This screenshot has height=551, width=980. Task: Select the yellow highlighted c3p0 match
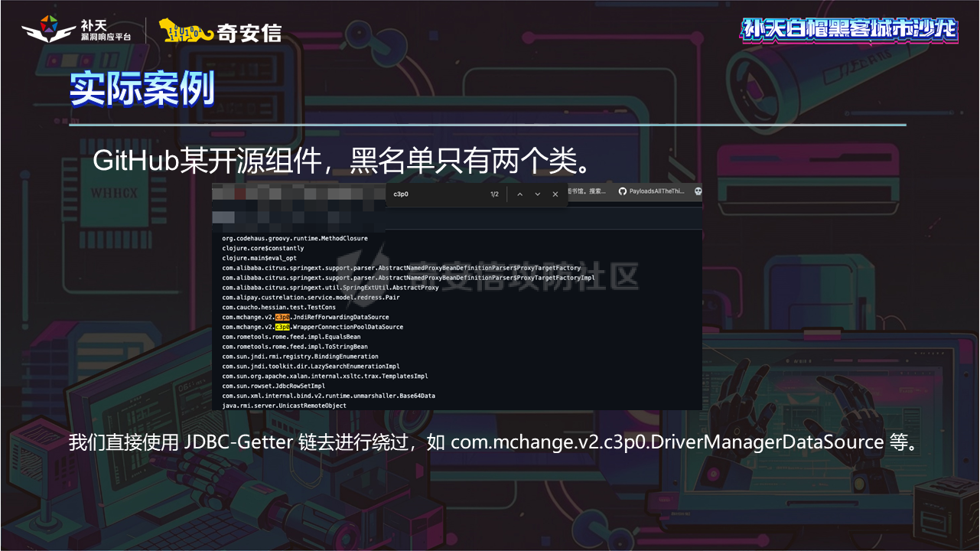pos(282,327)
